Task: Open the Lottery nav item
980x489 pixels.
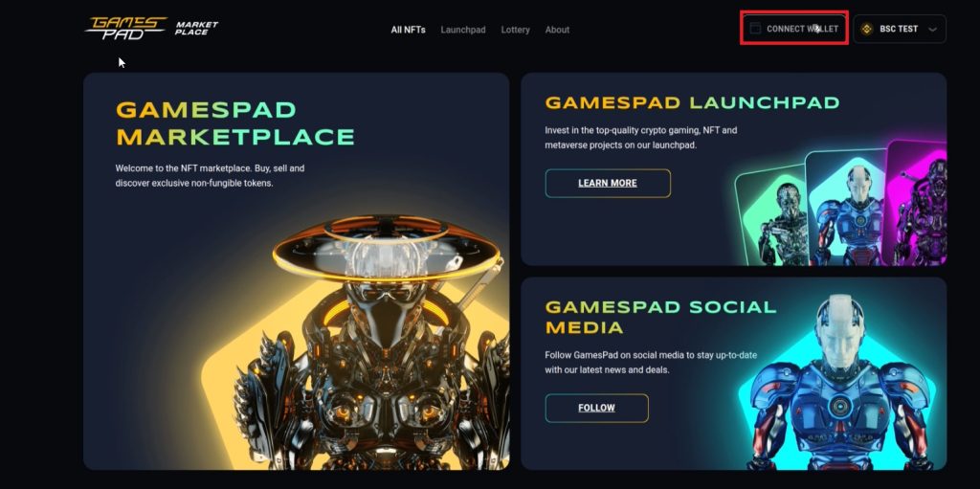Action: [x=515, y=30]
